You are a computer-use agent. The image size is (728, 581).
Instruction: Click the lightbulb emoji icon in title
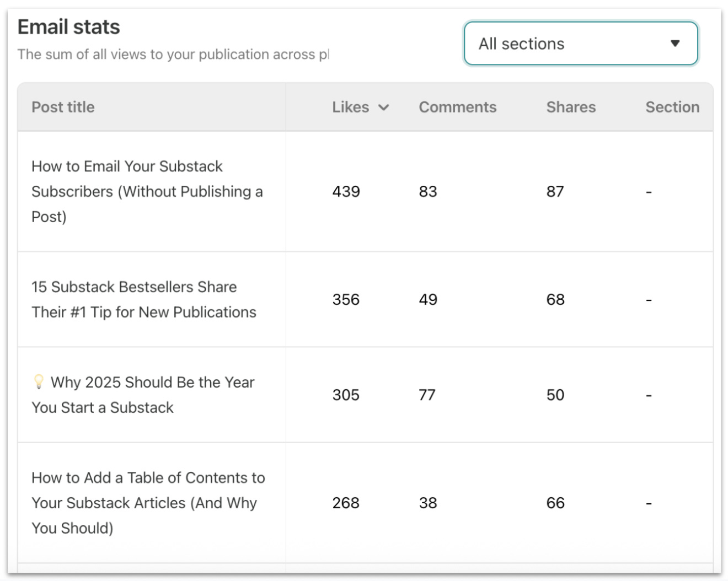coord(39,381)
